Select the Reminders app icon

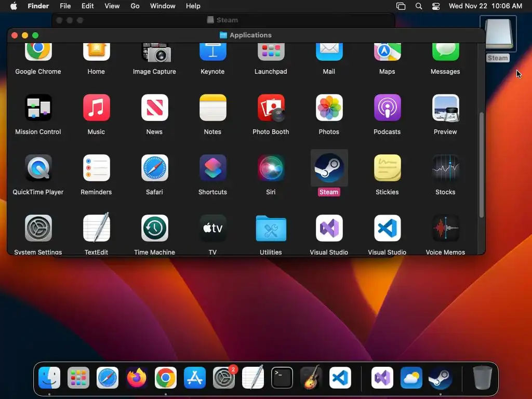[96, 168]
